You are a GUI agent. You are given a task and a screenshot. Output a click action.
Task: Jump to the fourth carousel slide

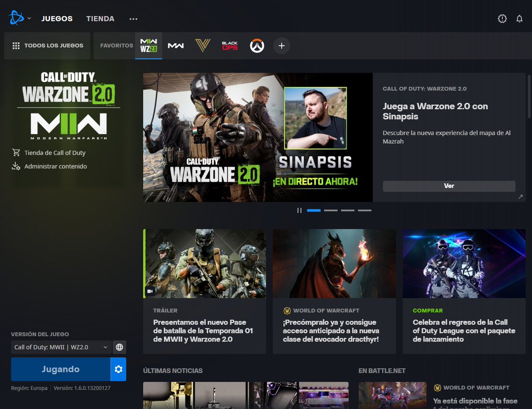tap(364, 210)
